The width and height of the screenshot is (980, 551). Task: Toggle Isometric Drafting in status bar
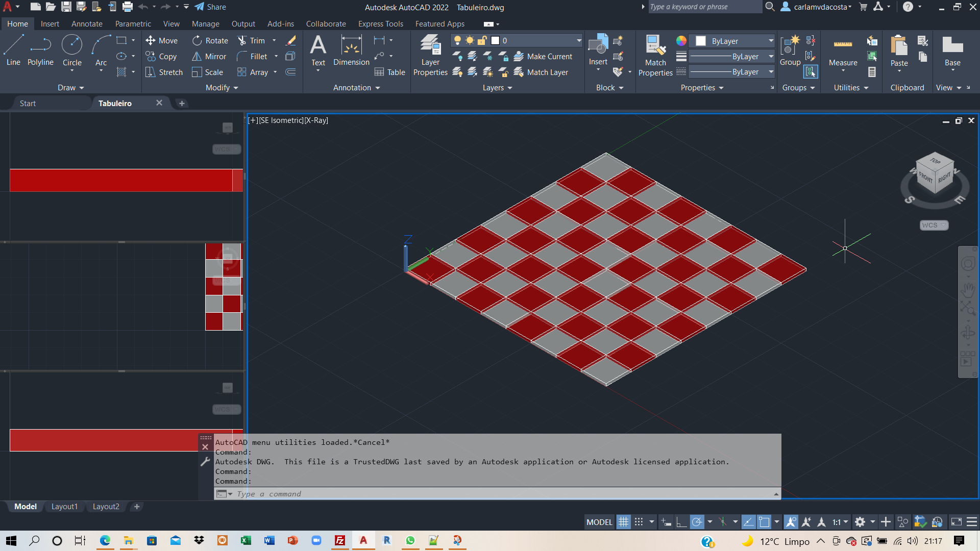(x=722, y=522)
